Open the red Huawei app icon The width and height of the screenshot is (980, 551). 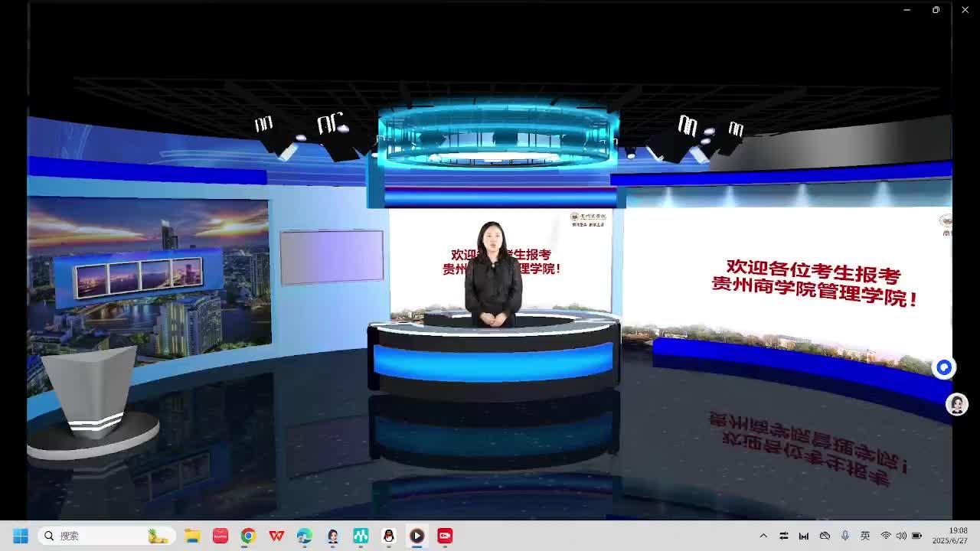pyautogui.click(x=220, y=536)
